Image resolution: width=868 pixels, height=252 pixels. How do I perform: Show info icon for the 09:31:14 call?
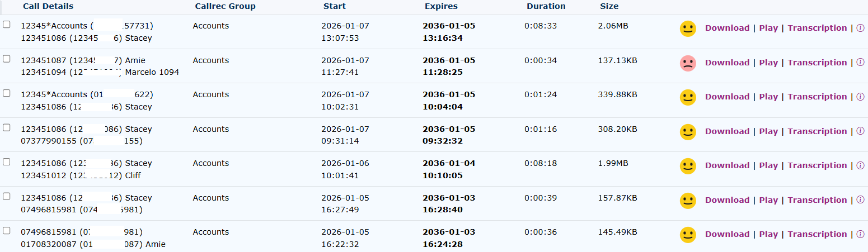[x=860, y=132]
